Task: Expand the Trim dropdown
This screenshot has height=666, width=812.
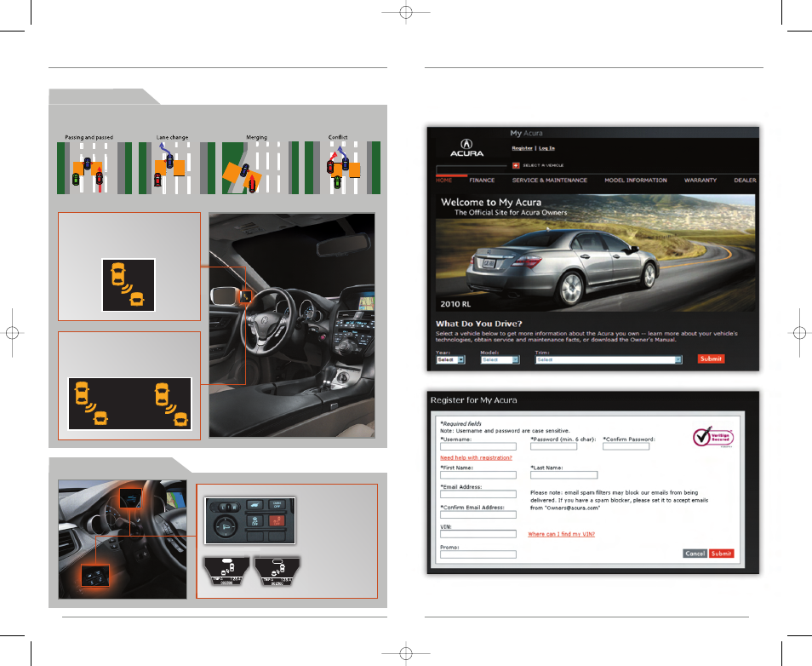Action: click(609, 359)
